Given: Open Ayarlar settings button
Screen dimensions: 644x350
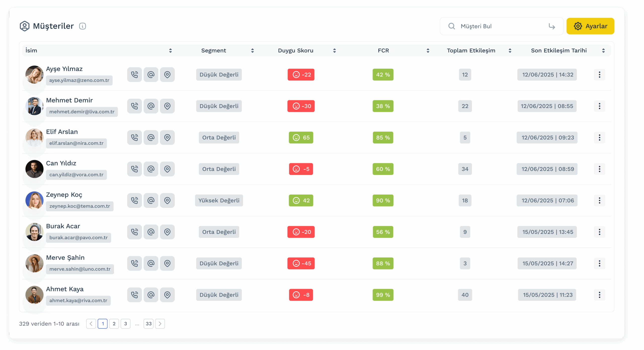Looking at the screenshot, I should click(590, 26).
